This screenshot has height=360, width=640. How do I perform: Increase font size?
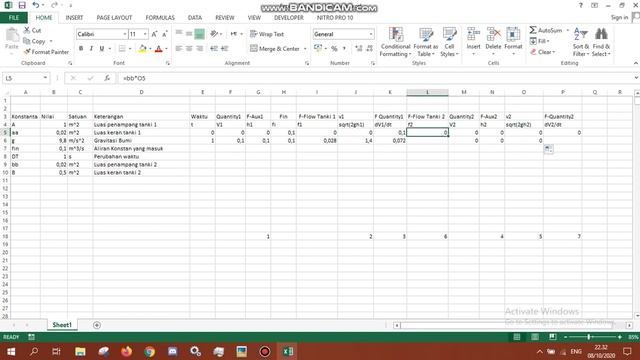click(154, 34)
